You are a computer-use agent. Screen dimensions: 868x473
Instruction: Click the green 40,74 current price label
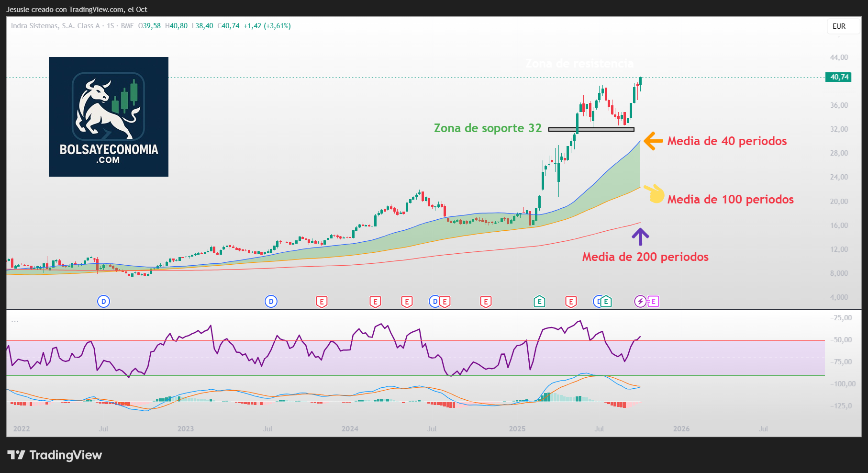point(838,77)
